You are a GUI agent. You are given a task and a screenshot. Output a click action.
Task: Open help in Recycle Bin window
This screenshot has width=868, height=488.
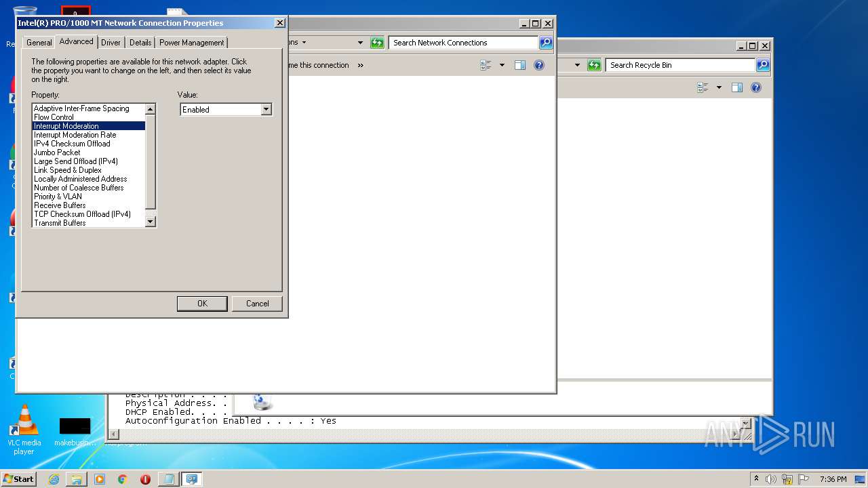(756, 87)
